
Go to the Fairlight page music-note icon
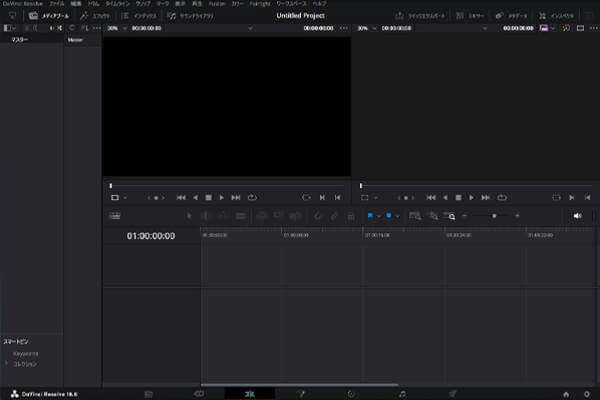click(402, 393)
